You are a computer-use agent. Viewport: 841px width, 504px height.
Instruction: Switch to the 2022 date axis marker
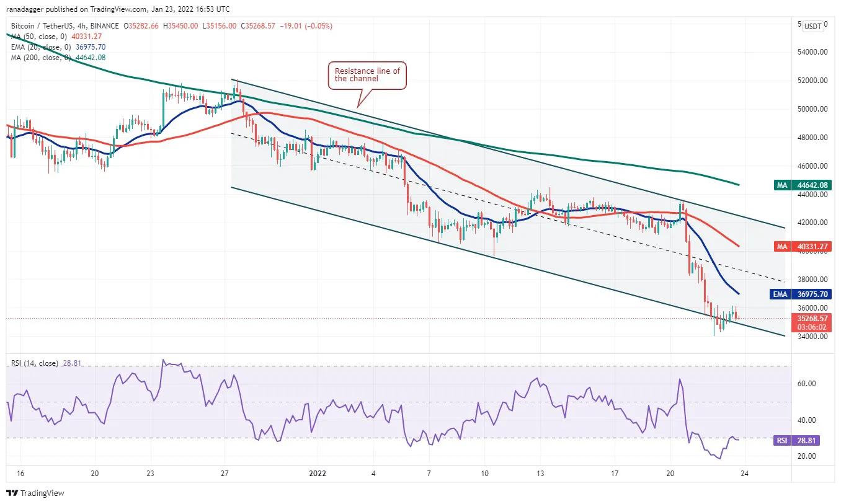317,474
